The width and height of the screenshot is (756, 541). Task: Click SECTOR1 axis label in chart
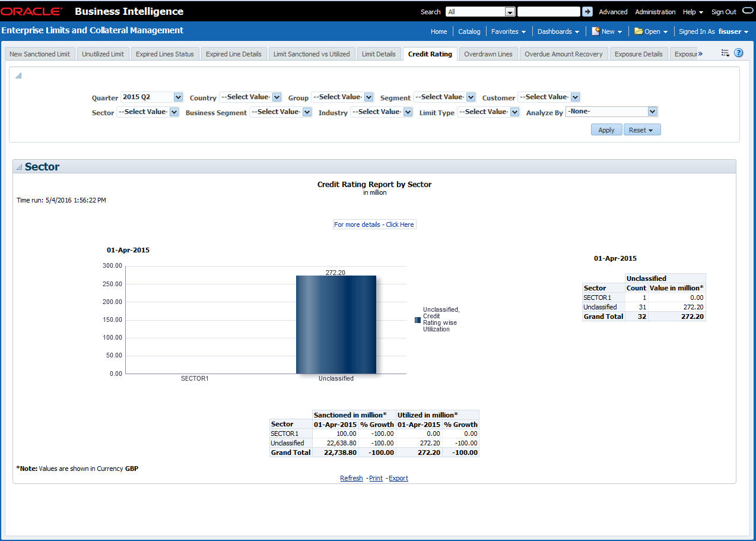(195, 378)
